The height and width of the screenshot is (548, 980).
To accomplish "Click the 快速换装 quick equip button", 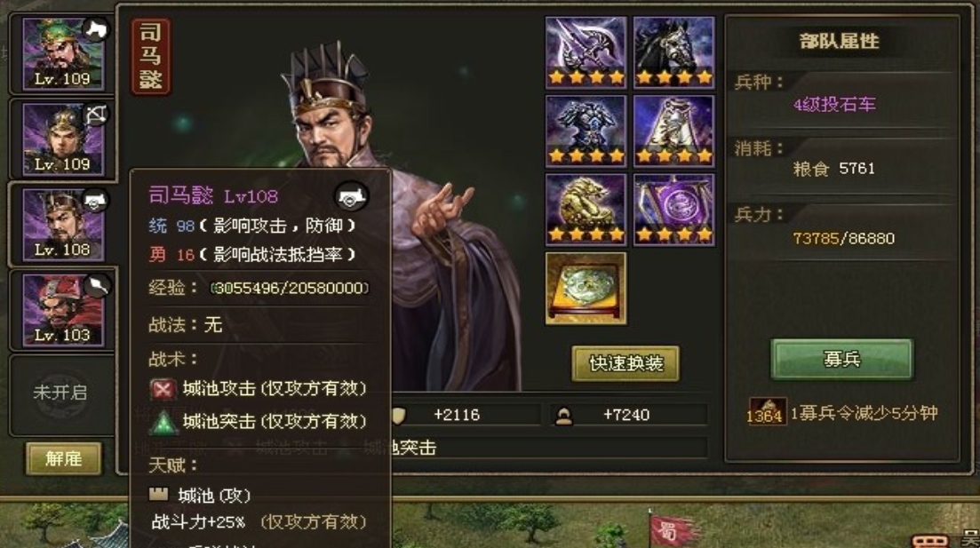I will (x=625, y=363).
